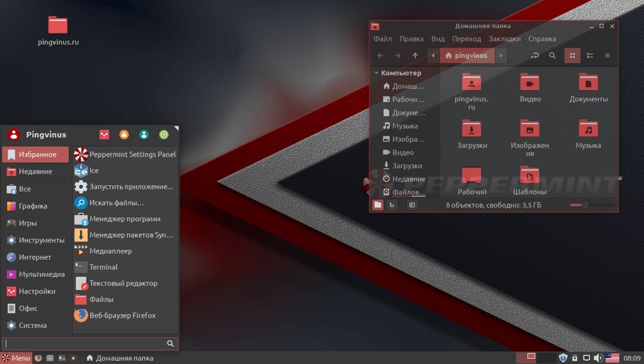Open the Справка menu

tap(542, 39)
